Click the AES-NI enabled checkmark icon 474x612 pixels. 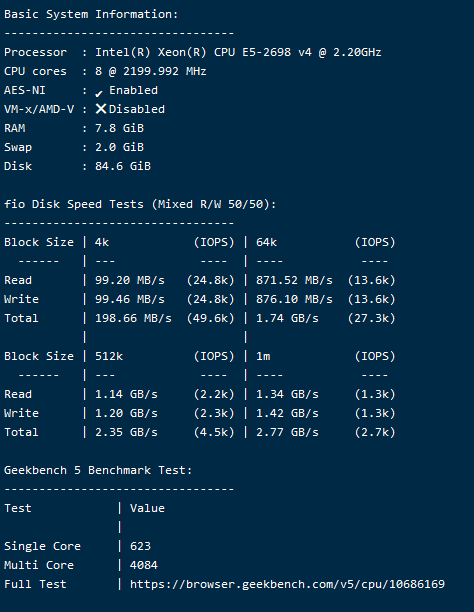point(99,93)
